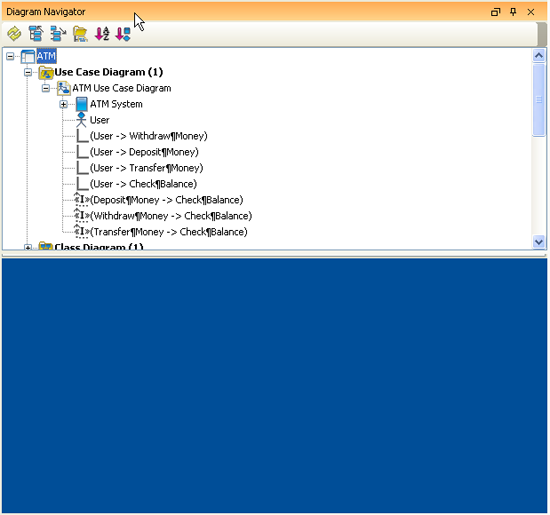Viewport: 550px width, 515px height.
Task: Click the folder grouping toolbar icon
Action: click(x=80, y=34)
